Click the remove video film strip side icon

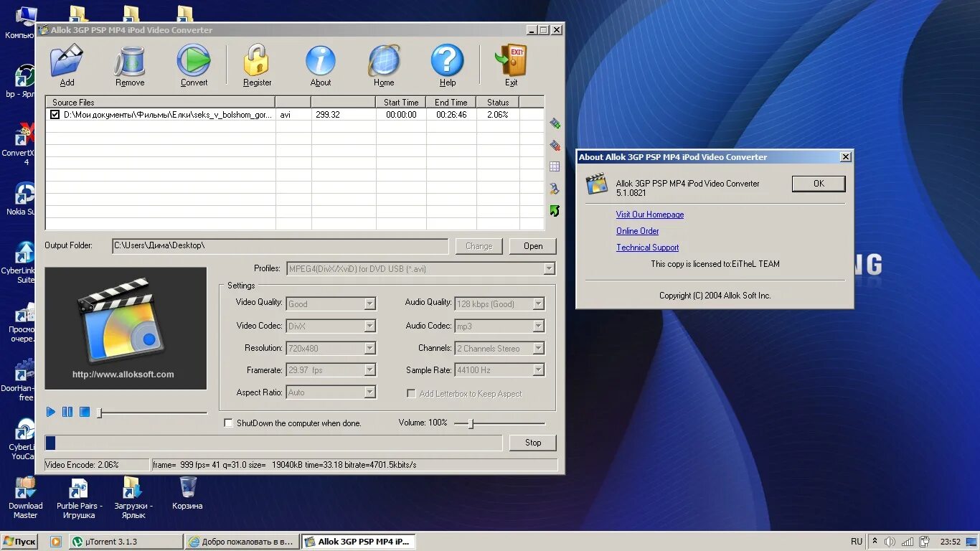(x=555, y=146)
